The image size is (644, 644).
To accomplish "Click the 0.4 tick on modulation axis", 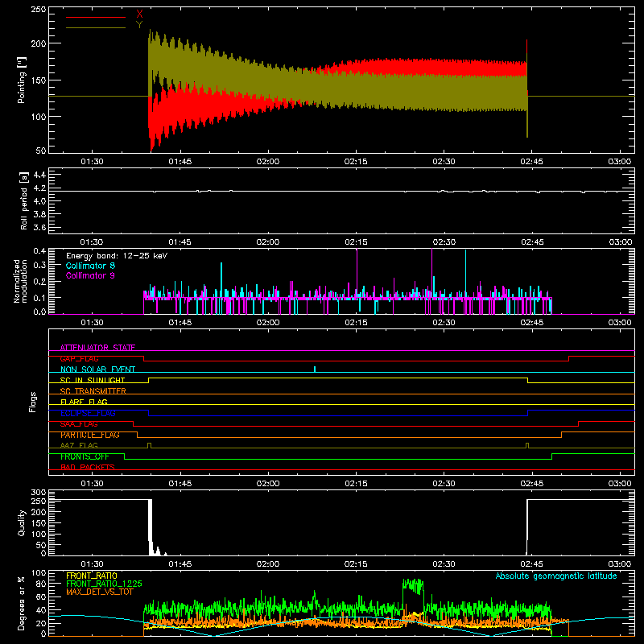I will pos(39,250).
